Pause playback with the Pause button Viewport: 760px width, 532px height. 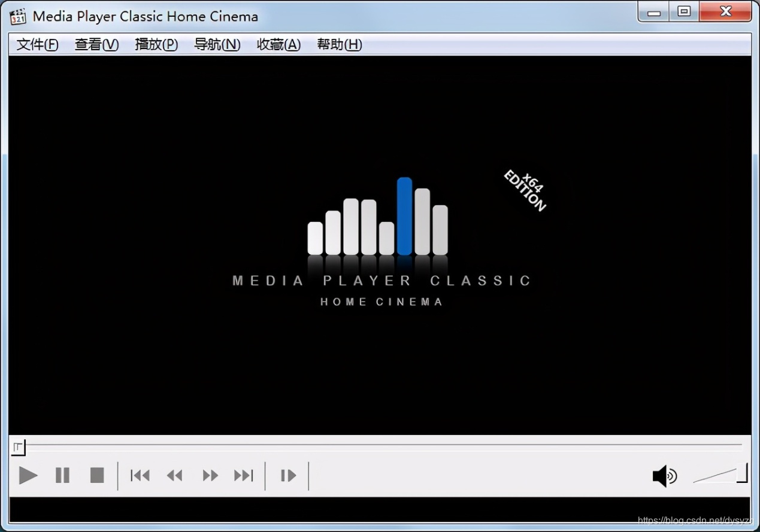62,476
